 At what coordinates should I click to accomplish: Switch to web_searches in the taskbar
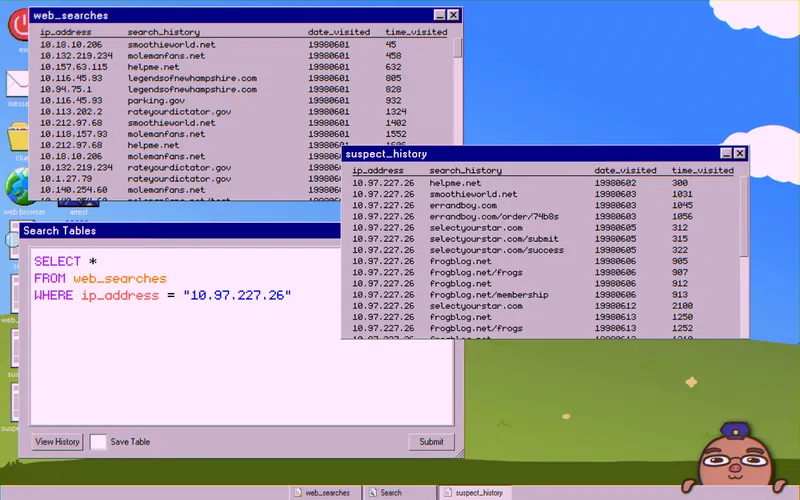click(325, 493)
